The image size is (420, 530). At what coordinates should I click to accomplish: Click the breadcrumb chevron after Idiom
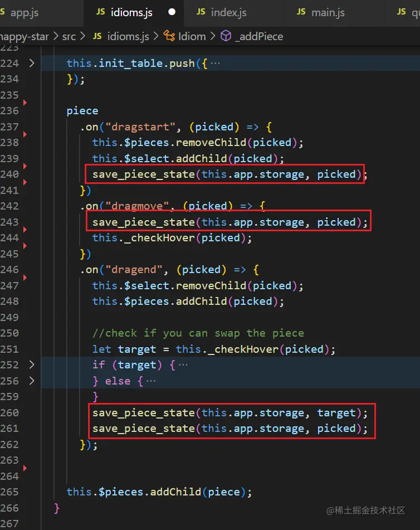click(x=213, y=36)
